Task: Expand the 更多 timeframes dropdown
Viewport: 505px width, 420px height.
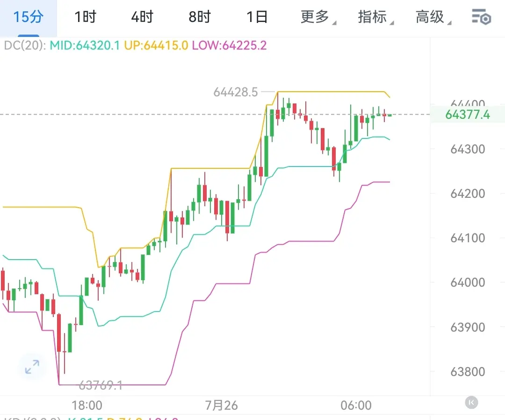Action: (318, 17)
